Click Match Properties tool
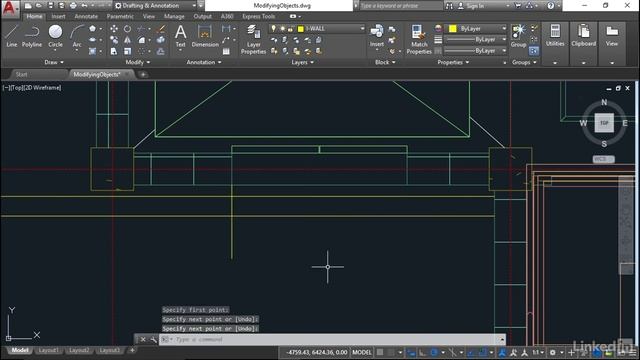The width and height of the screenshot is (640, 360). [x=419, y=39]
